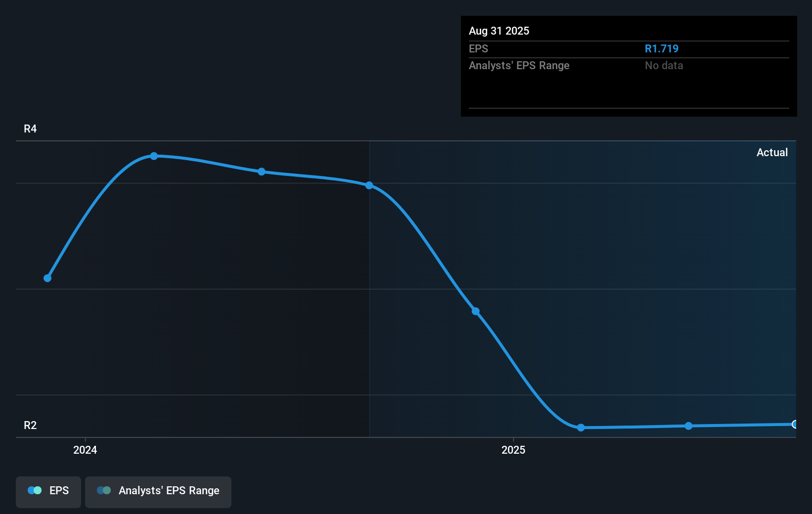Select the final highlighted EPS point at right edge
Screen dimensions: 812x514
795,424
